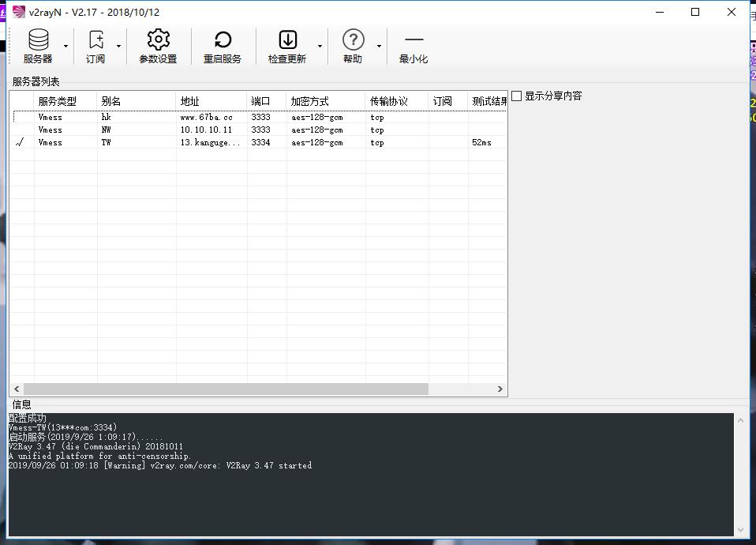The width and height of the screenshot is (756, 545).
Task: Open the 帮助 help question icon
Action: click(x=353, y=40)
